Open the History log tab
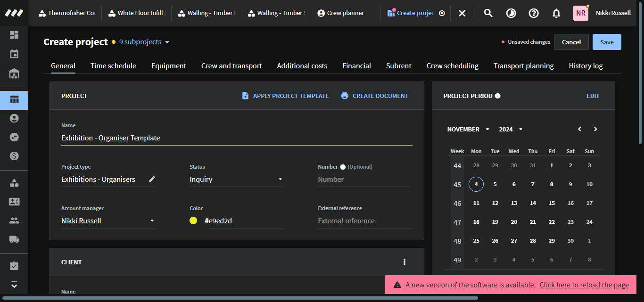 click(586, 66)
